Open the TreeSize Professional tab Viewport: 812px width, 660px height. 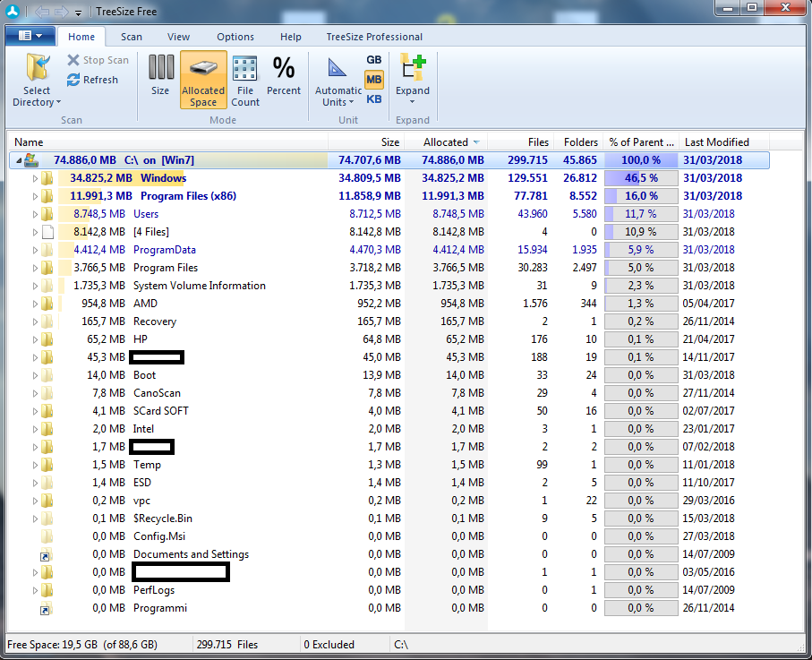pos(374,37)
